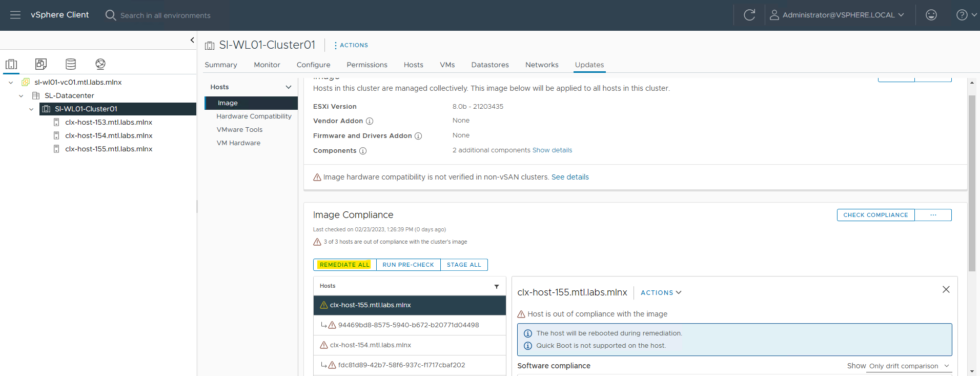Filter the Hosts column list
This screenshot has height=376, width=980.
497,286
